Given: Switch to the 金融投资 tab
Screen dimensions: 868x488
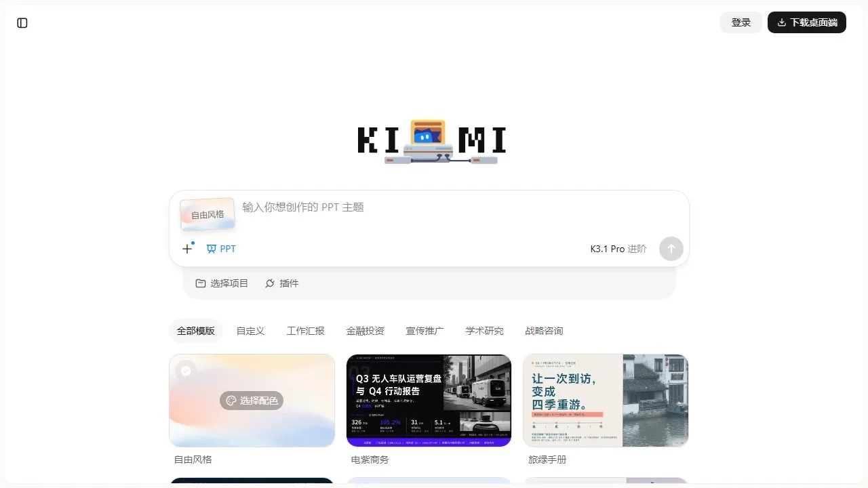Looking at the screenshot, I should pos(366,331).
